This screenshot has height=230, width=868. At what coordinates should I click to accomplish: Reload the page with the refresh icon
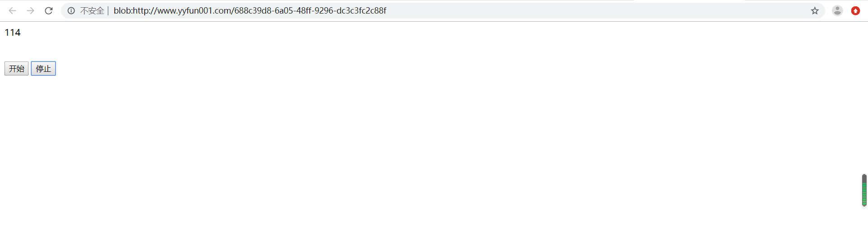coord(49,10)
